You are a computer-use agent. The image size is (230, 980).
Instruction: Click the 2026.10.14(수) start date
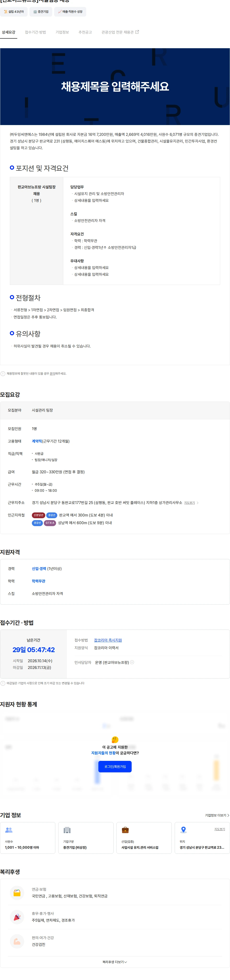coord(40,661)
